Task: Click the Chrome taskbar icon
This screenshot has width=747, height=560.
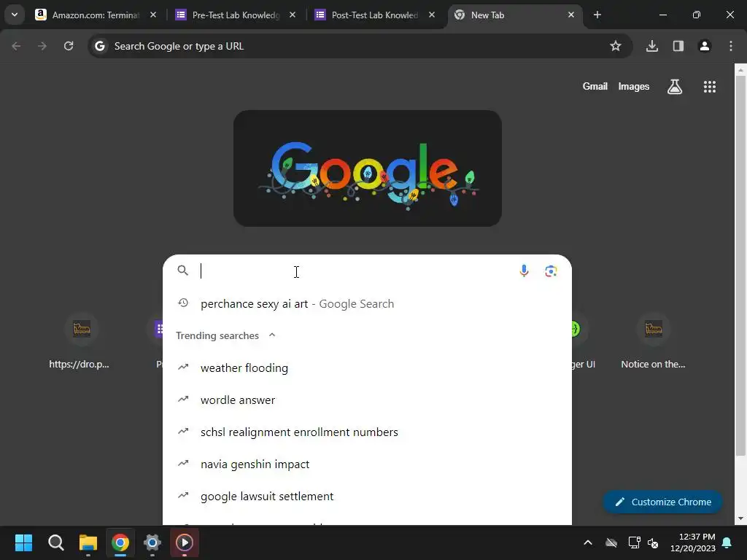Action: pyautogui.click(x=120, y=542)
